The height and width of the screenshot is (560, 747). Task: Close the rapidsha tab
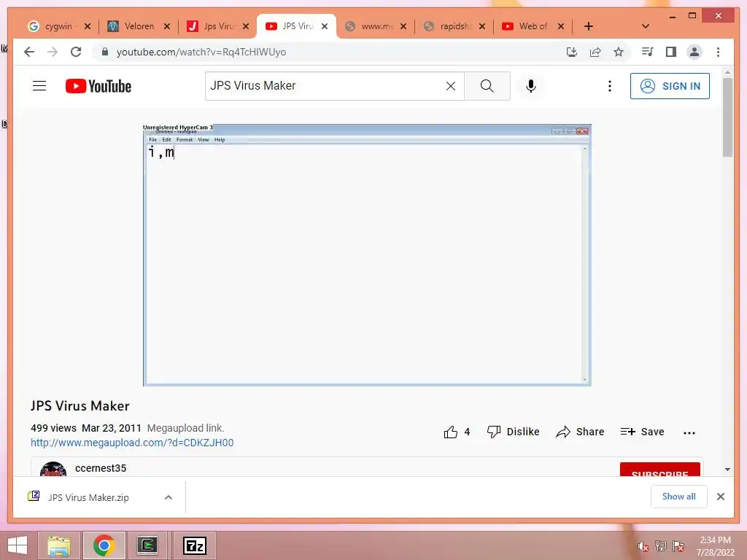click(x=482, y=26)
